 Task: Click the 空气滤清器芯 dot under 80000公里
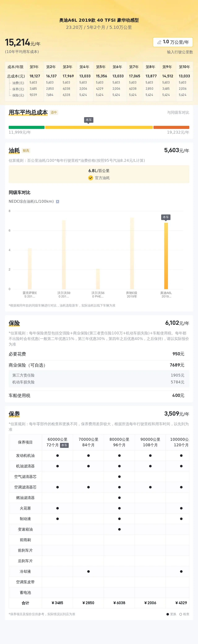pos(119,477)
